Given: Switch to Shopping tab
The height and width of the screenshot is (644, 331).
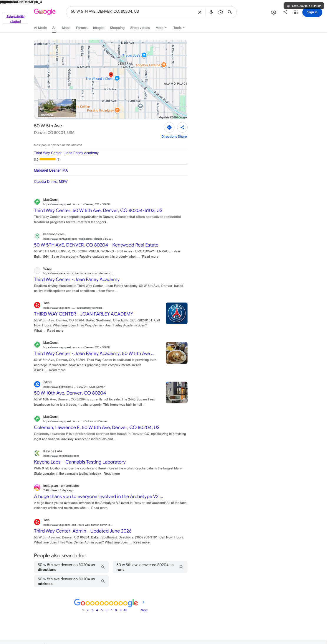Looking at the screenshot, I should click(117, 28).
